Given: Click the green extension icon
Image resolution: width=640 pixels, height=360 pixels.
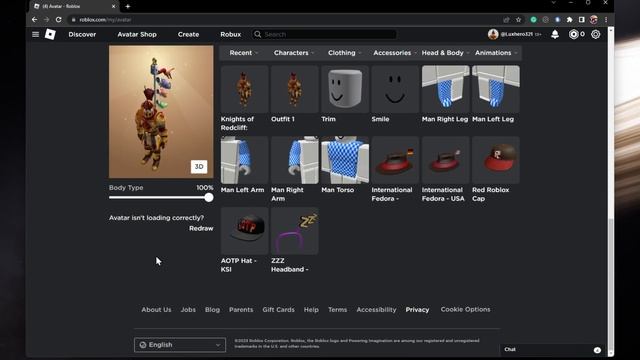Looking at the screenshot, I should pyautogui.click(x=533, y=20).
